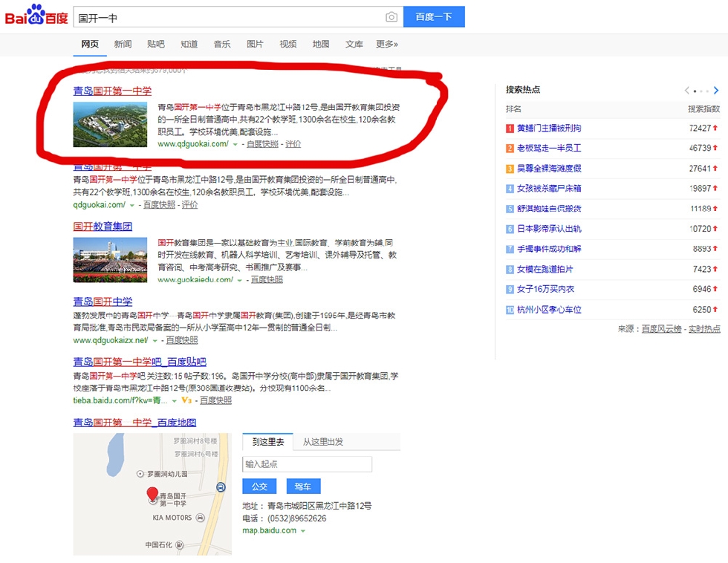728x563 pixels.
Task: Select the 网页 tab
Action: point(90,44)
